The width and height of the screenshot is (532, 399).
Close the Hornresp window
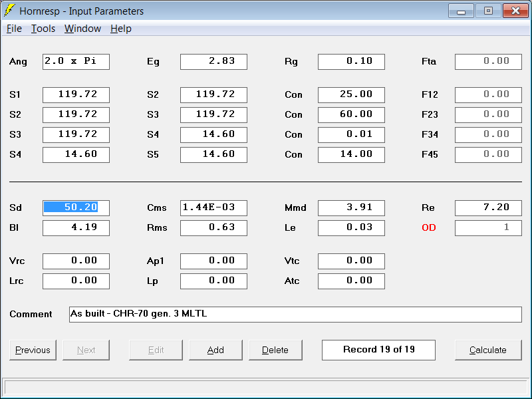coord(515,11)
